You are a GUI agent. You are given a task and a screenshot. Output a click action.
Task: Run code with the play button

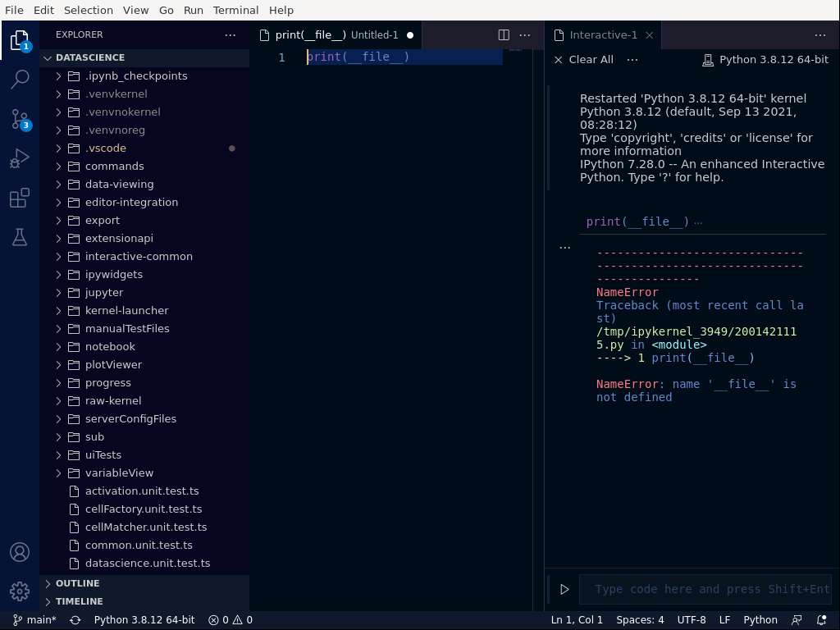tap(564, 588)
